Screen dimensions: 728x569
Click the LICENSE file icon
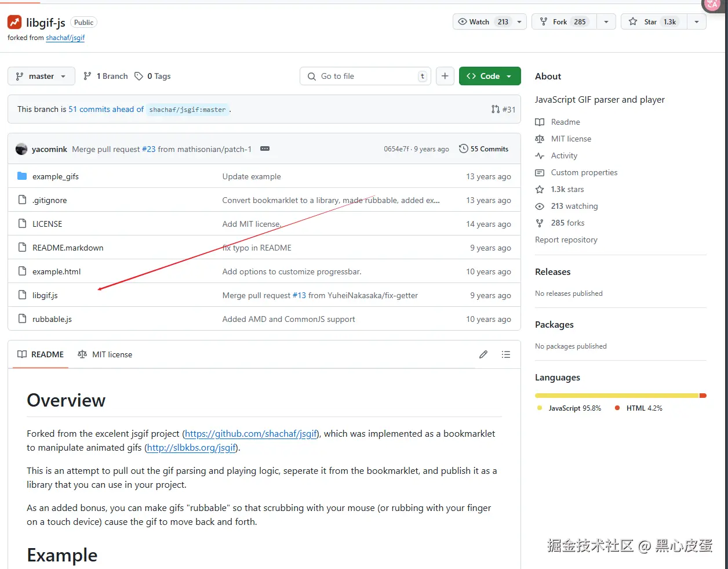[22, 223]
